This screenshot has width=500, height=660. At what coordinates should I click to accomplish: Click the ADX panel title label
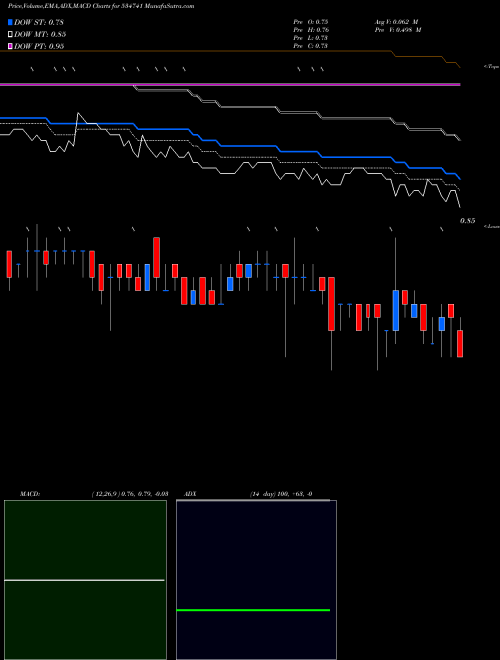point(190,494)
